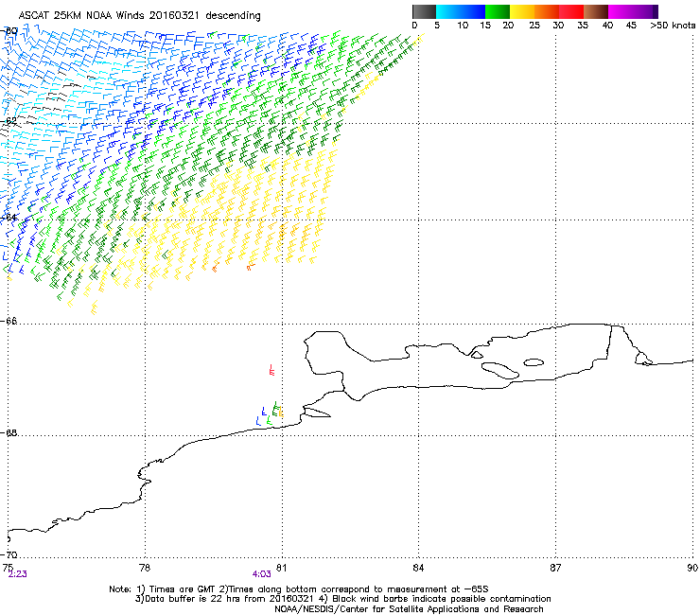Click the longitude label '78'
Screen dimensions: 700x615
click(145, 568)
